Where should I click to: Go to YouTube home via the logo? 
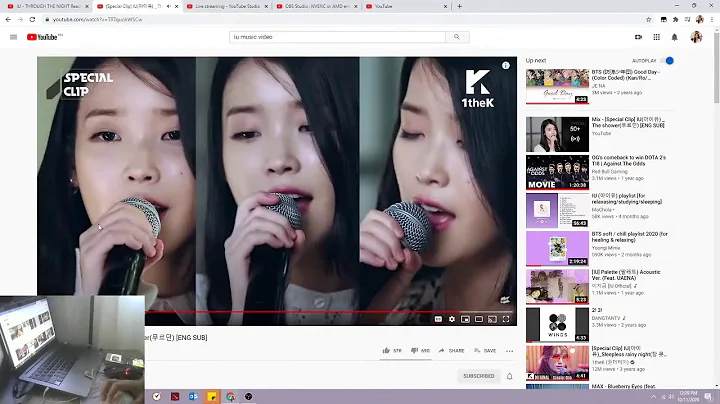pyautogui.click(x=44, y=37)
